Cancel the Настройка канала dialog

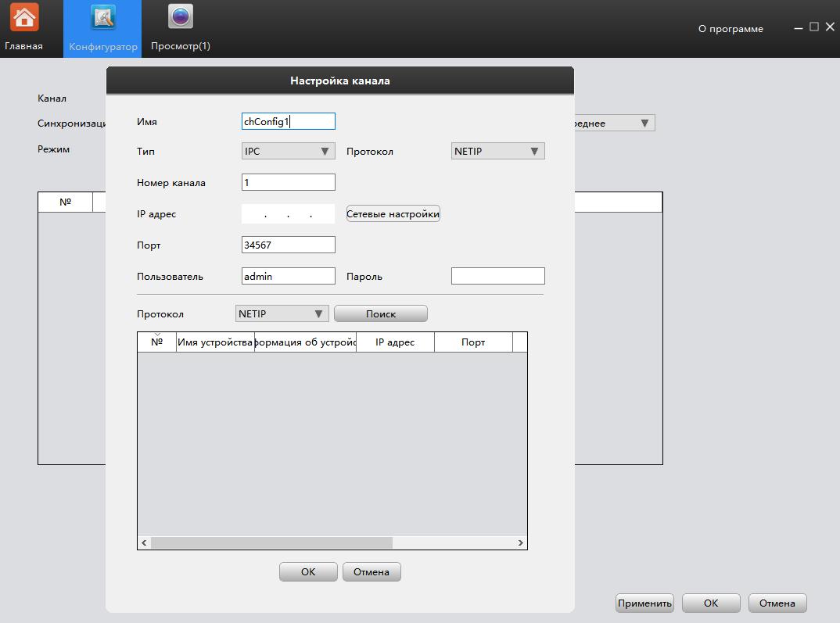pos(372,571)
